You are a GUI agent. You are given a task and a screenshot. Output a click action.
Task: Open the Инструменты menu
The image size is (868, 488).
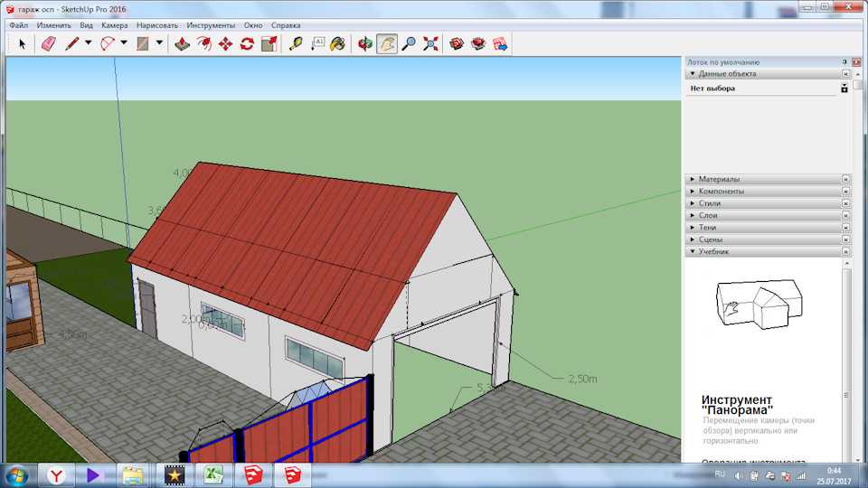click(x=211, y=25)
